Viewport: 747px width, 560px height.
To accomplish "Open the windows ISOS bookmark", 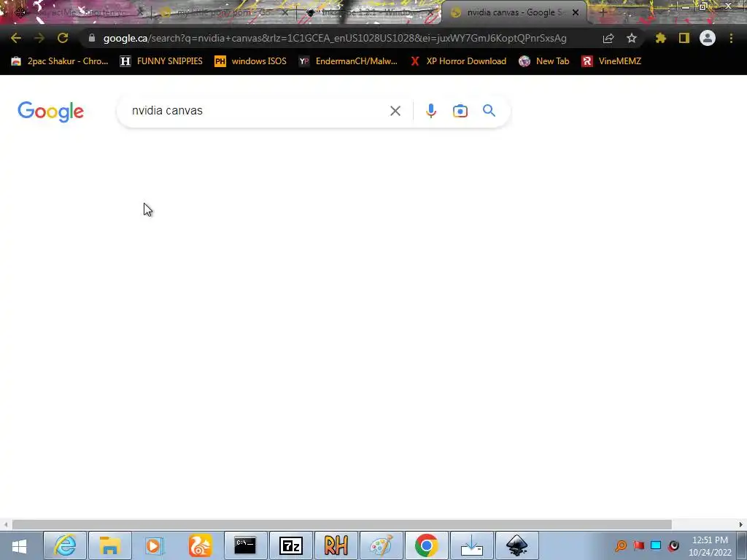I will click(x=251, y=61).
